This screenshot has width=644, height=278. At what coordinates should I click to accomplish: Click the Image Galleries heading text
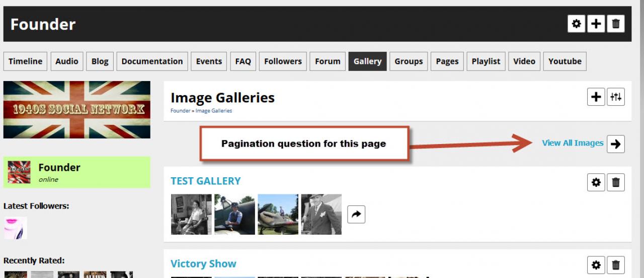[222, 97]
